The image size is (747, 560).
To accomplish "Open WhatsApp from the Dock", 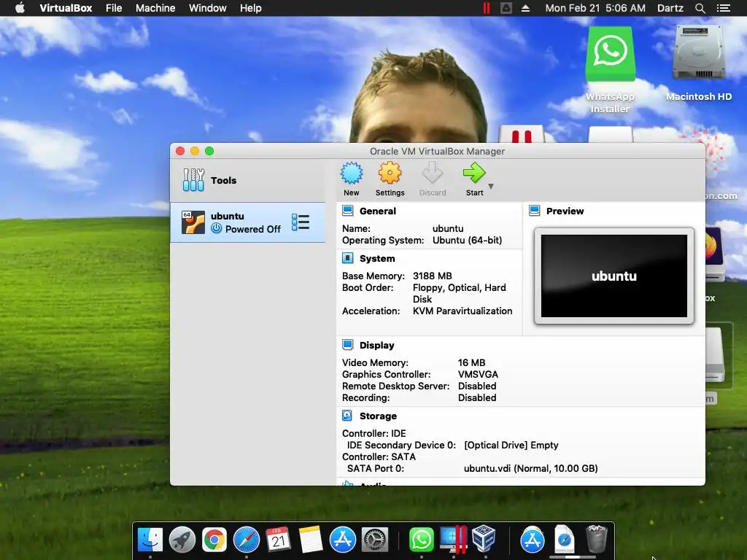I will pos(421,540).
